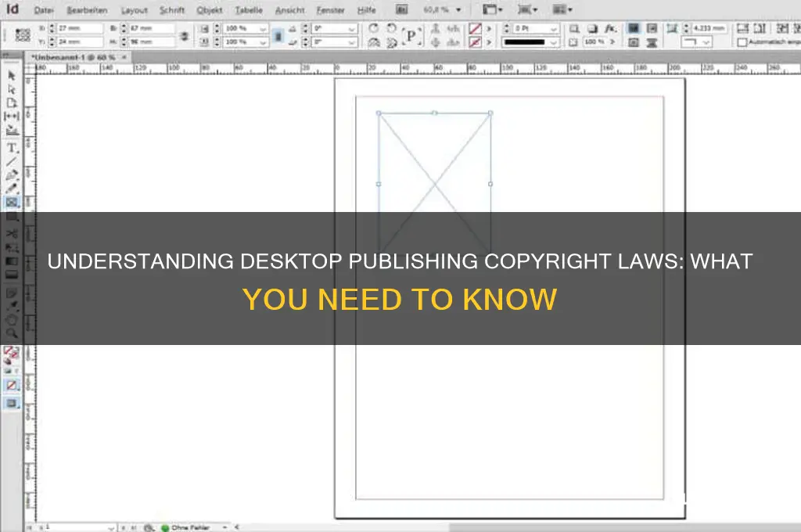801x532 pixels.
Task: Select the Rectangle Frame tool
Action: pos(11,203)
